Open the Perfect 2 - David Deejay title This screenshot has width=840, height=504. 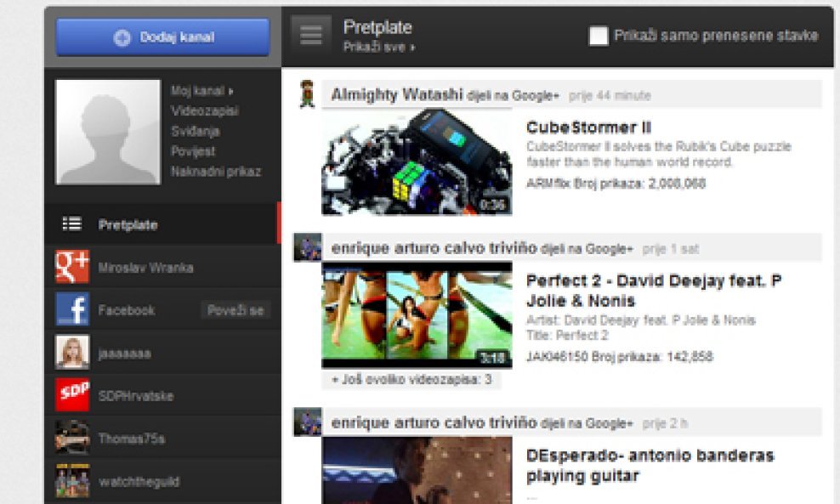point(654,291)
